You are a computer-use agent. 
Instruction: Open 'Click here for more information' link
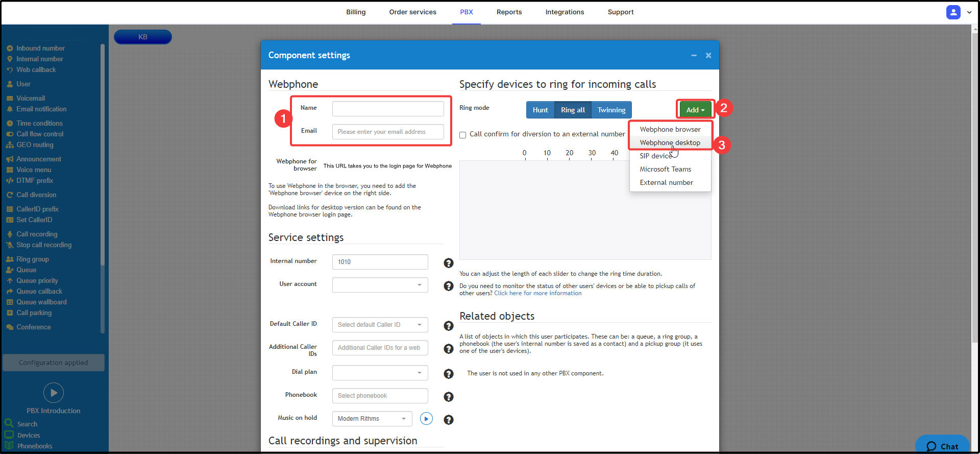(537, 294)
